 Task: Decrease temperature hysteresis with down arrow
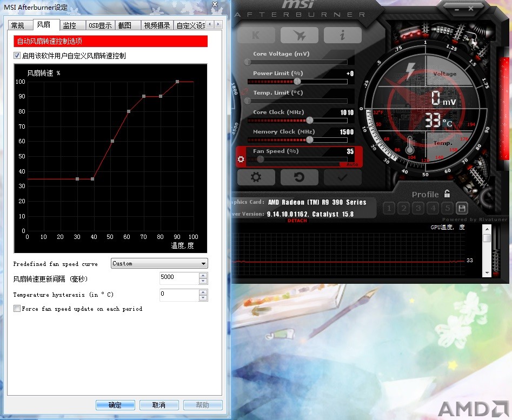point(203,298)
